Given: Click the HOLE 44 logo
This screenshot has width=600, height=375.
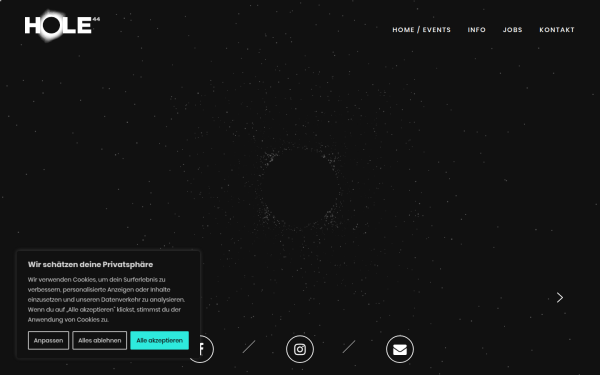Looking at the screenshot, I should (62, 25).
